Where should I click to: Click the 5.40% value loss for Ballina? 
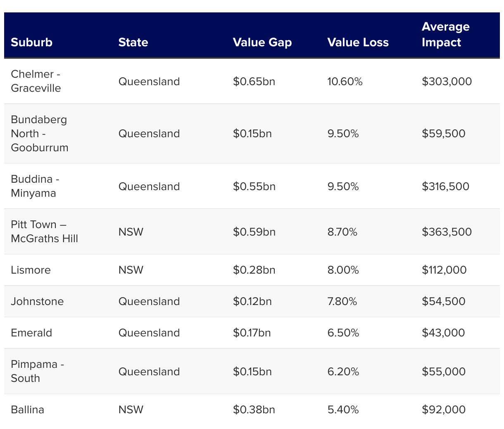click(343, 410)
